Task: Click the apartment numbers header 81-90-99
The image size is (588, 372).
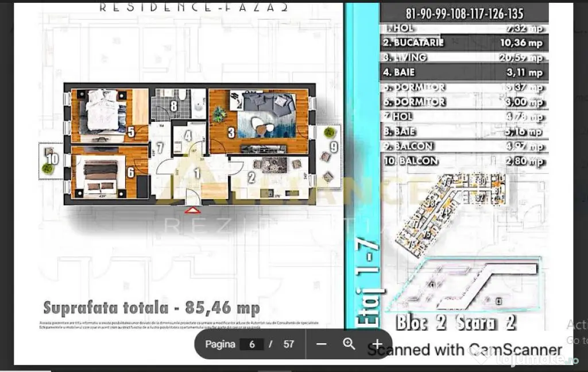Action: tap(465, 14)
